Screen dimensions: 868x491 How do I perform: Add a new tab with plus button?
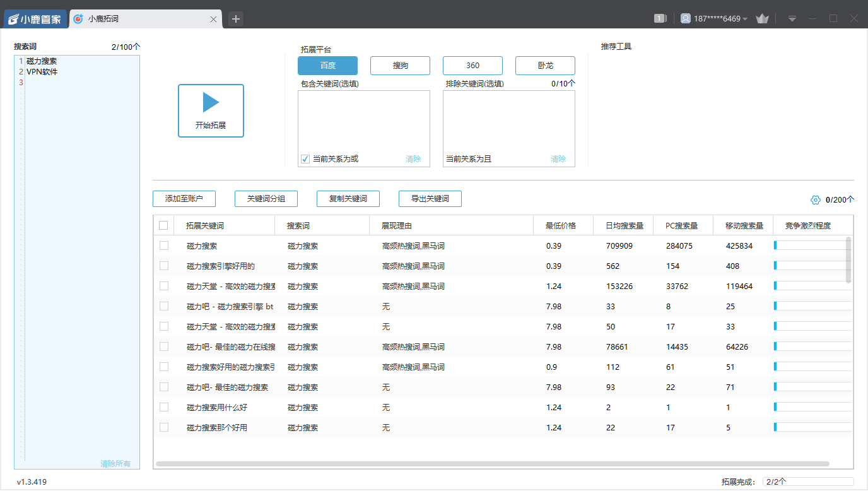pyautogui.click(x=236, y=19)
